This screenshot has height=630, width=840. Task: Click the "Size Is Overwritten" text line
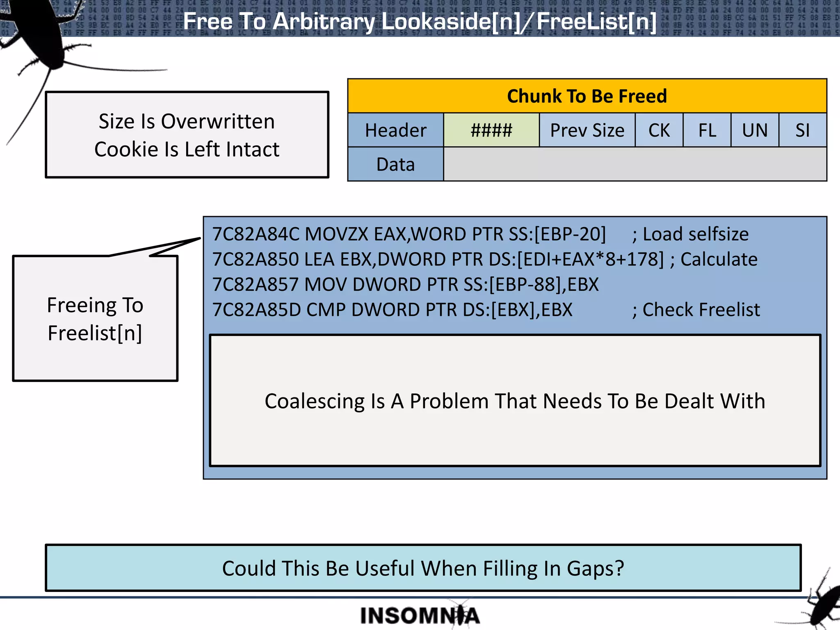click(x=187, y=121)
